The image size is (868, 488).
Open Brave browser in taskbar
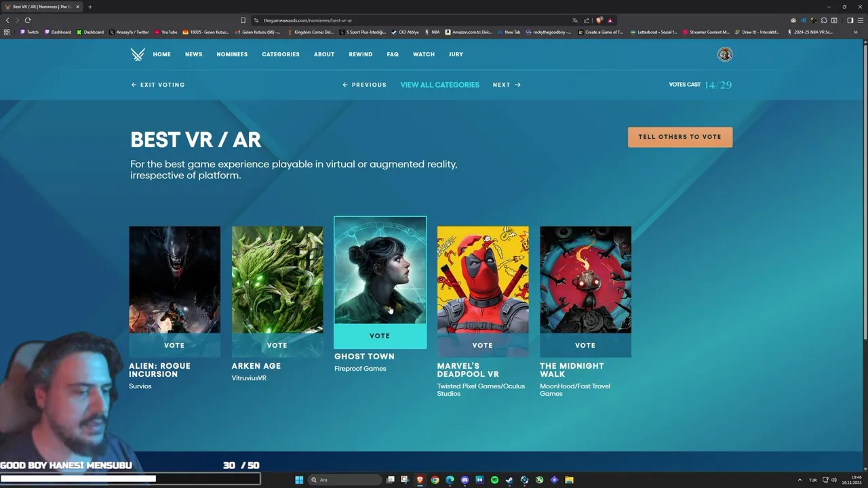[420, 480]
